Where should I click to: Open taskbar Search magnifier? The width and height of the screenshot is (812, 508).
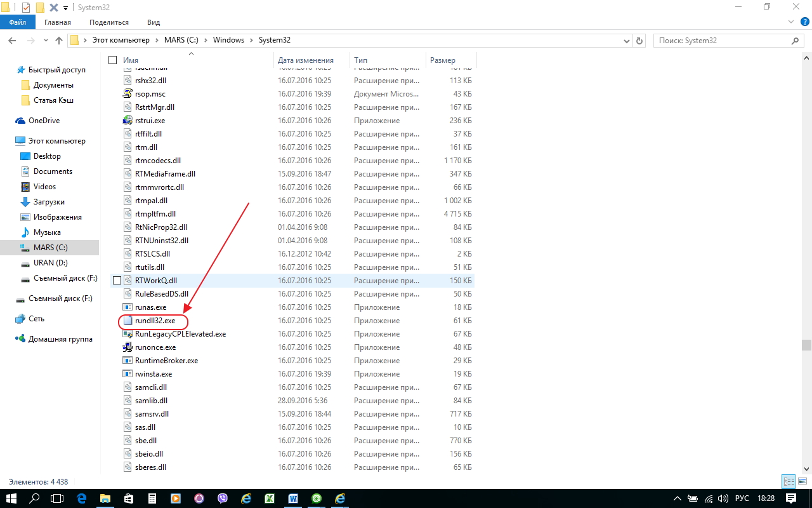(x=35, y=498)
